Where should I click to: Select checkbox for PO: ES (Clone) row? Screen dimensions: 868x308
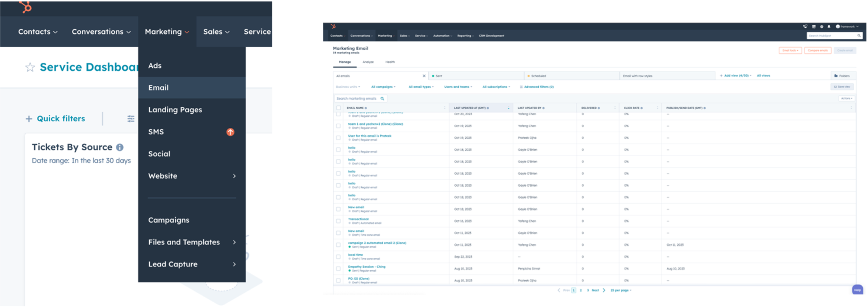[338, 280]
